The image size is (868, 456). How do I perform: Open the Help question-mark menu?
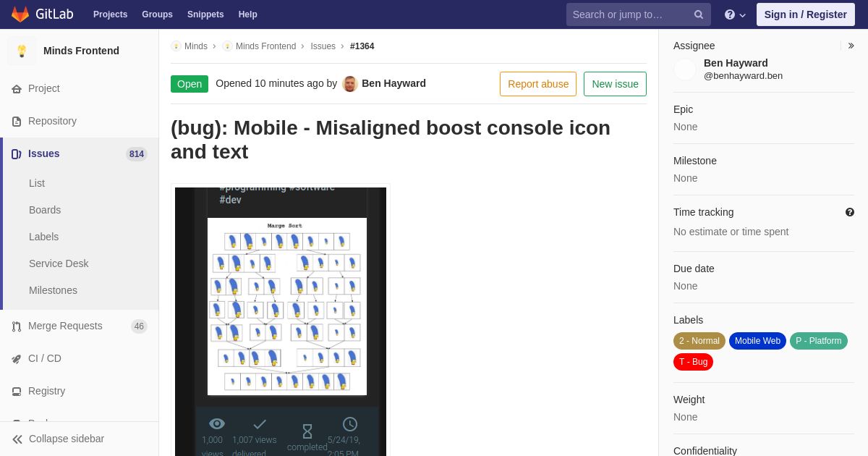coord(735,14)
